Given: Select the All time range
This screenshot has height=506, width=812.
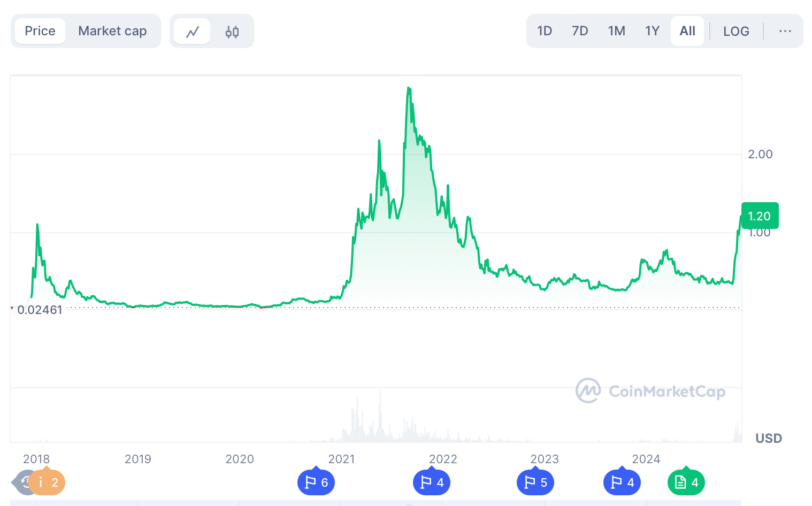Looking at the screenshot, I should tap(687, 31).
